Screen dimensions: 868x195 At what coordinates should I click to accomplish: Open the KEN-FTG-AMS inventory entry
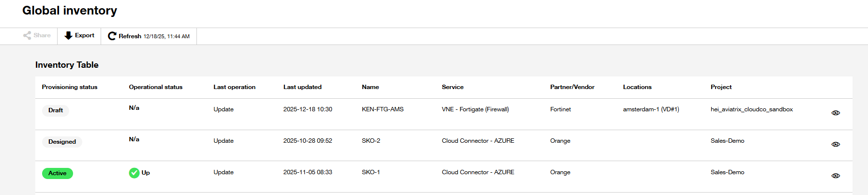383,109
